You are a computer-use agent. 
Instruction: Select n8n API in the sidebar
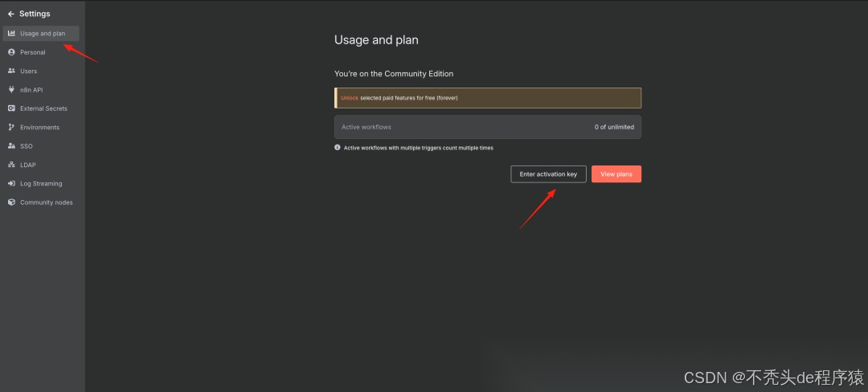[42, 90]
